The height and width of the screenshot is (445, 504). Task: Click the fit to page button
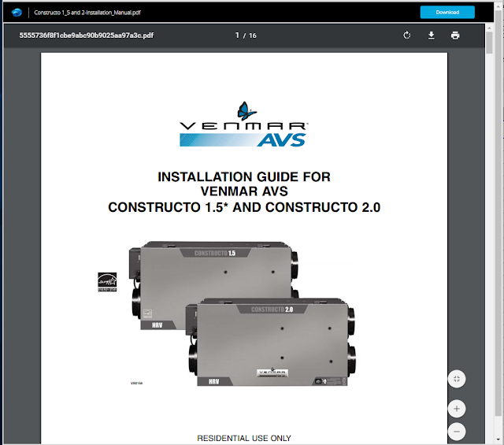pyautogui.click(x=457, y=379)
